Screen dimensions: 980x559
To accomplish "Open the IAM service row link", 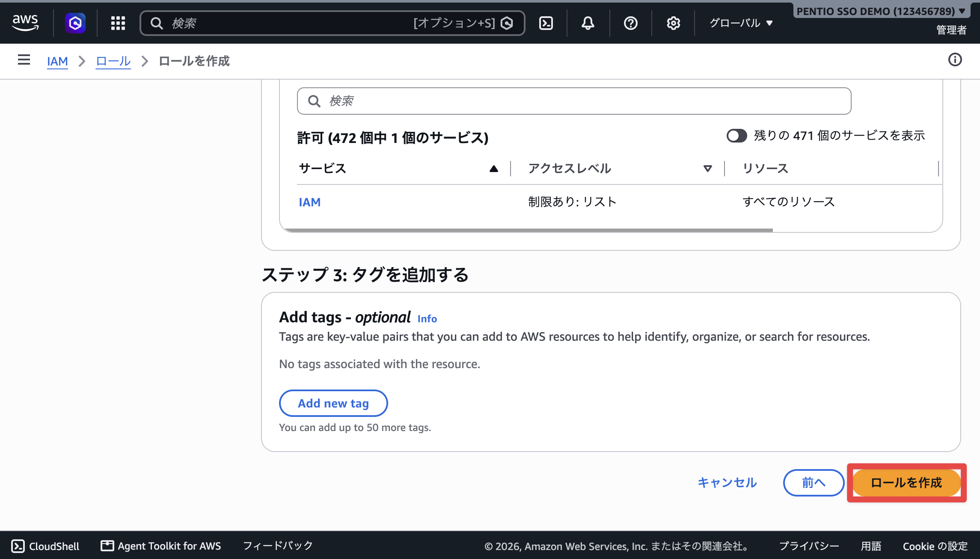I will pyautogui.click(x=309, y=202).
